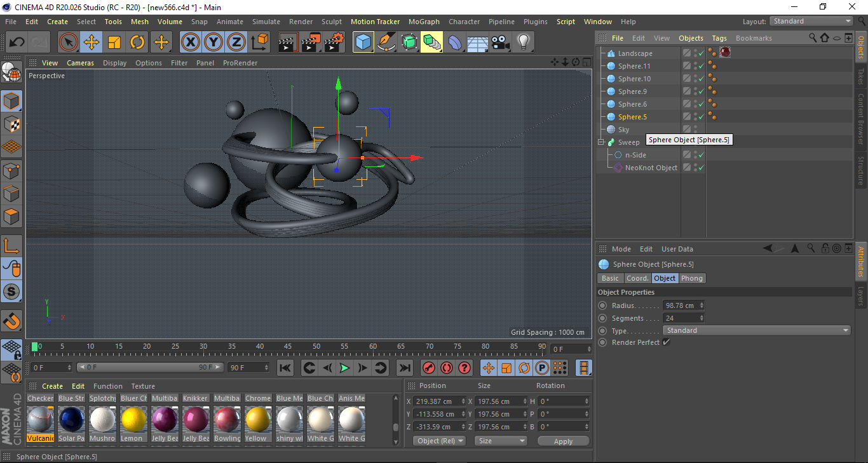
Task: Switch to Model mode icon
Action: point(11,101)
